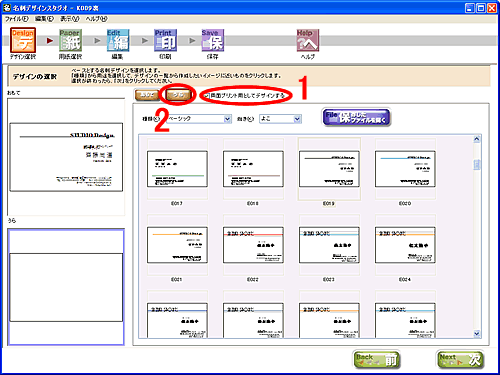This screenshot has height=375, width=500.
Task: Expand the 種類 dropdown arrow
Action: (x=227, y=119)
